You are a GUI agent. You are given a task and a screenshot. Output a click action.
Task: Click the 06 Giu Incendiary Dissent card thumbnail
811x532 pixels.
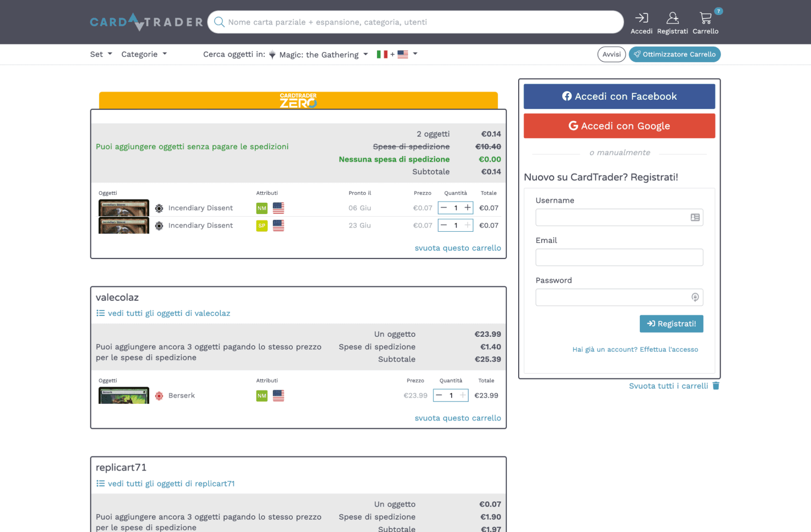tap(124, 208)
